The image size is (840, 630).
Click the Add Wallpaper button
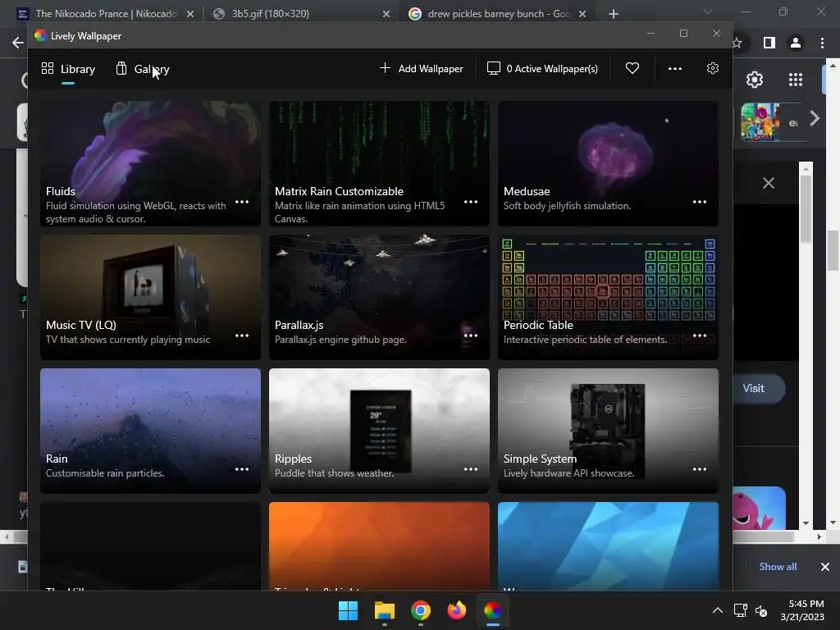tap(421, 69)
